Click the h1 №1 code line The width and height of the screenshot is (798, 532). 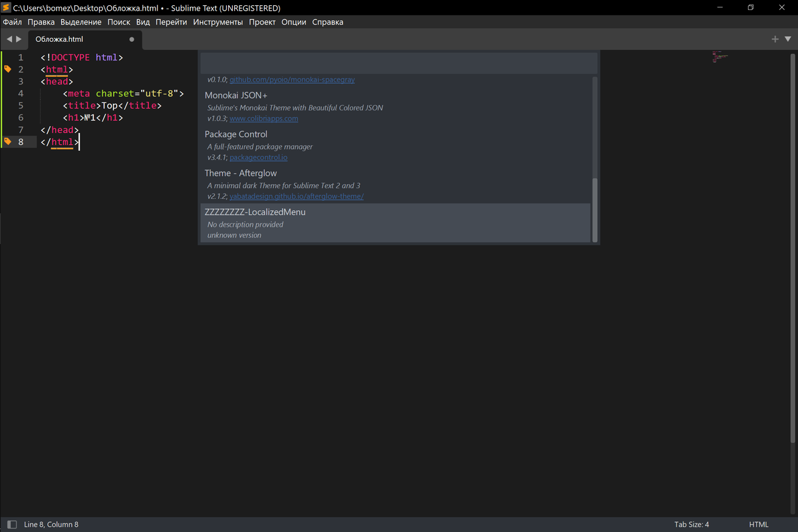click(x=93, y=118)
